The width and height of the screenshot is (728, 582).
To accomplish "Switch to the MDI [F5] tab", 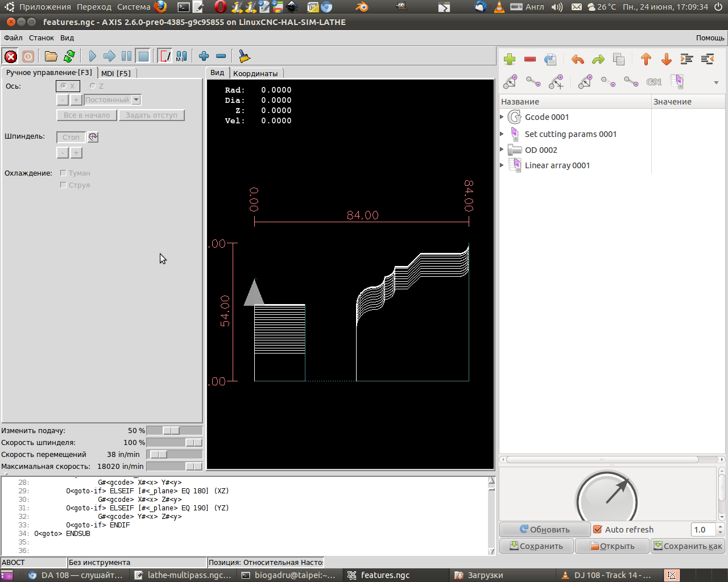I will point(115,73).
